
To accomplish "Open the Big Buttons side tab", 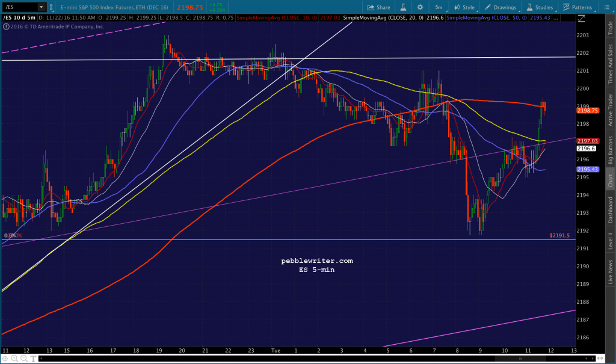I will pos(610,150).
